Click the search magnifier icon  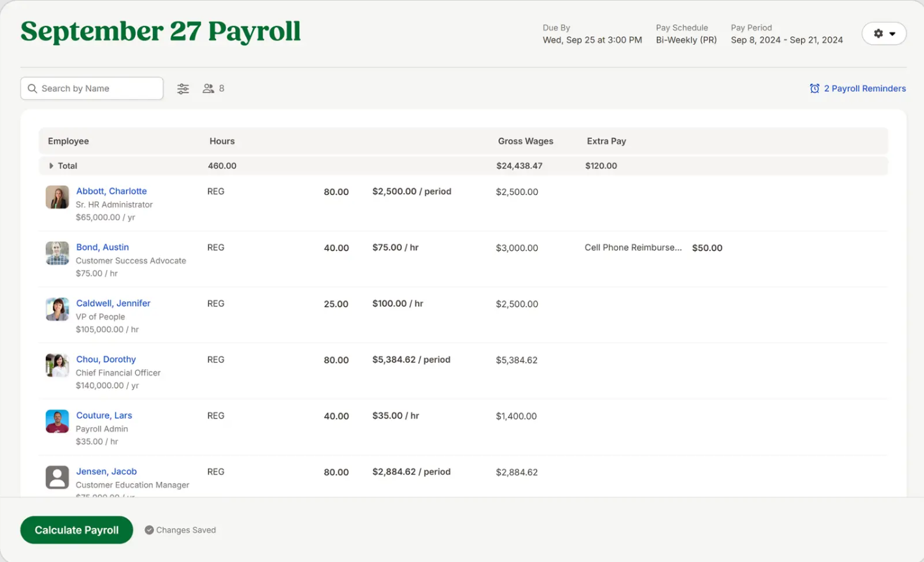(32, 88)
